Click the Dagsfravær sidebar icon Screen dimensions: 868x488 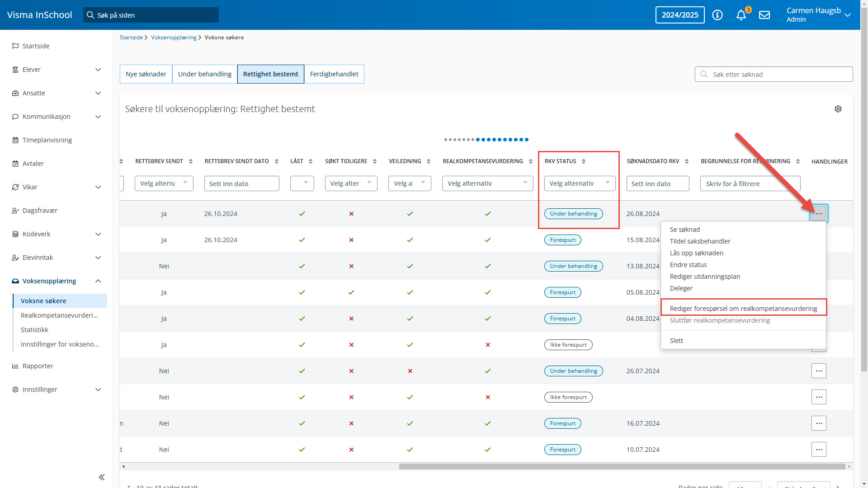[15, 211]
